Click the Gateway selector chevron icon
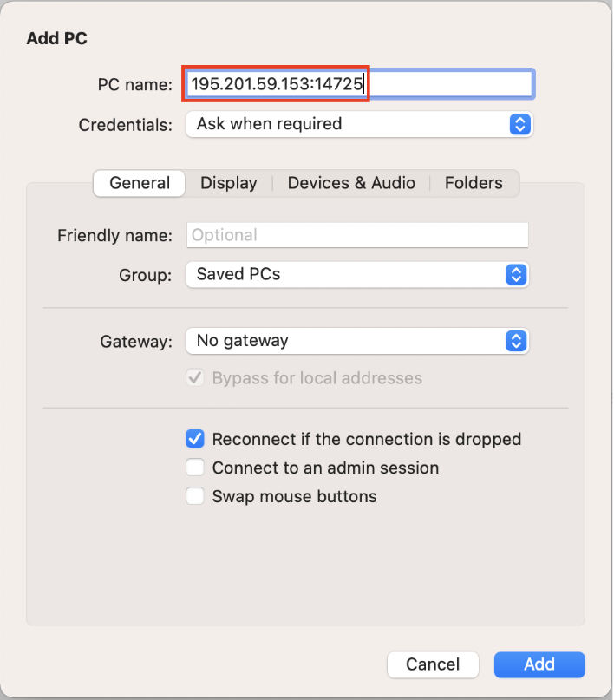Image resolution: width=614 pixels, height=700 pixels. tap(516, 341)
